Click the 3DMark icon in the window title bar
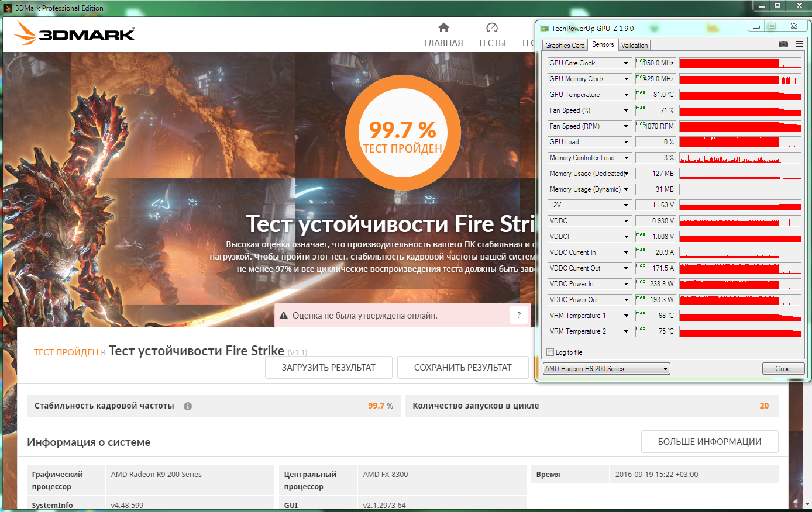 click(x=8, y=8)
